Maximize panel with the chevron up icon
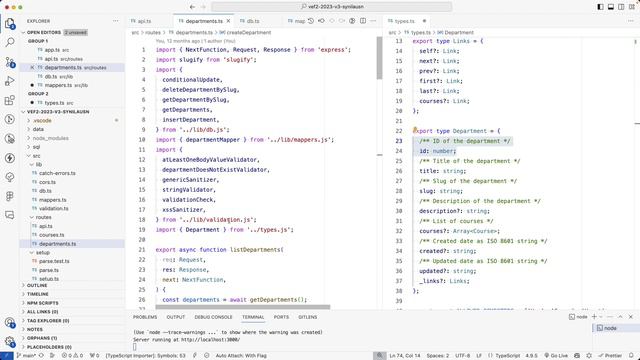 pyautogui.click(x=620, y=317)
